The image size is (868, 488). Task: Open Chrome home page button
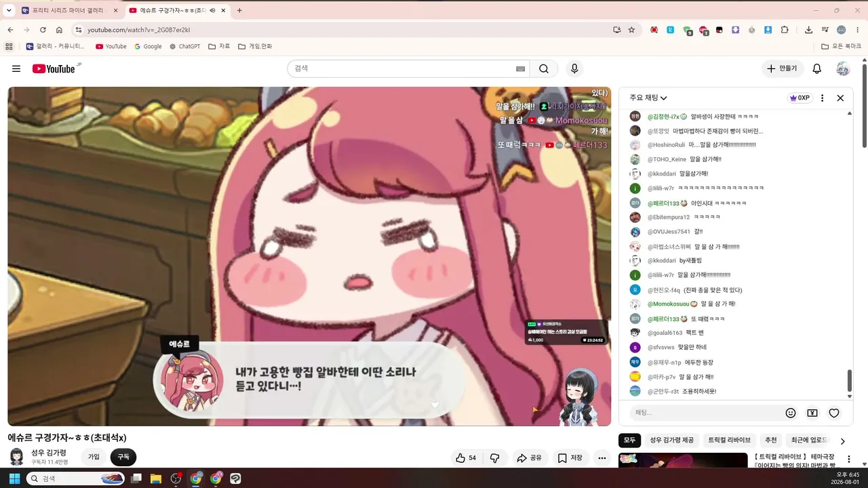[59, 30]
